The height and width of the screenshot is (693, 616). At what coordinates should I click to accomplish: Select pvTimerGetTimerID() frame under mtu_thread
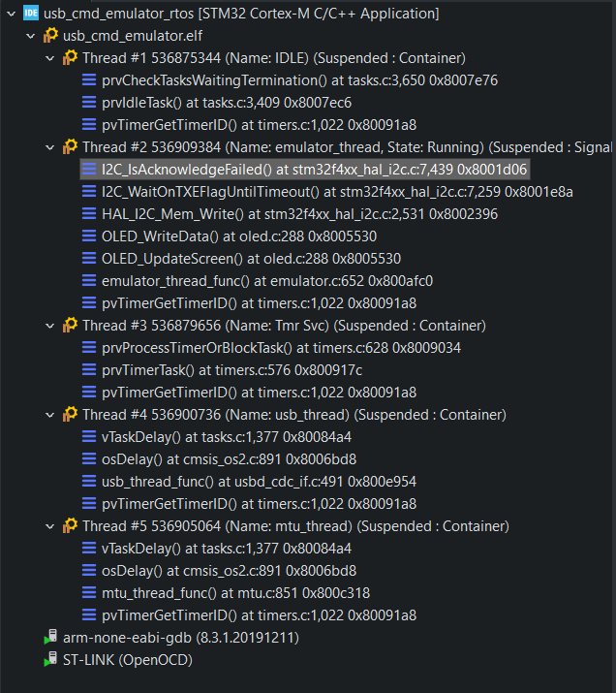[259, 615]
